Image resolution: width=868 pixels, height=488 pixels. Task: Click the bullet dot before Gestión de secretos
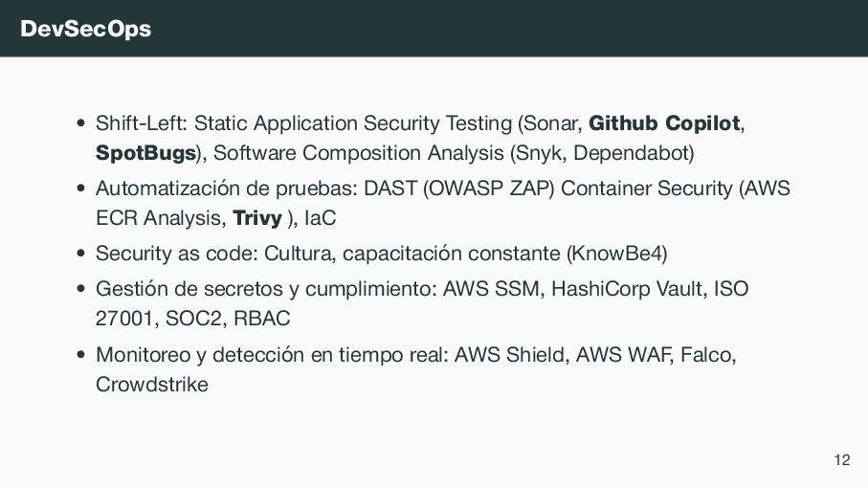tap(81, 289)
